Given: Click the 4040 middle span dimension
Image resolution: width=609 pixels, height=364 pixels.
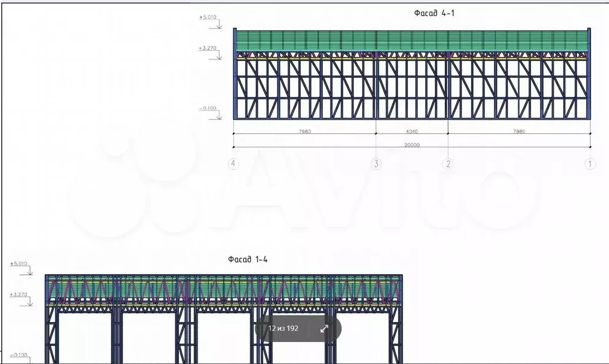Looking at the screenshot, I should (x=412, y=131).
